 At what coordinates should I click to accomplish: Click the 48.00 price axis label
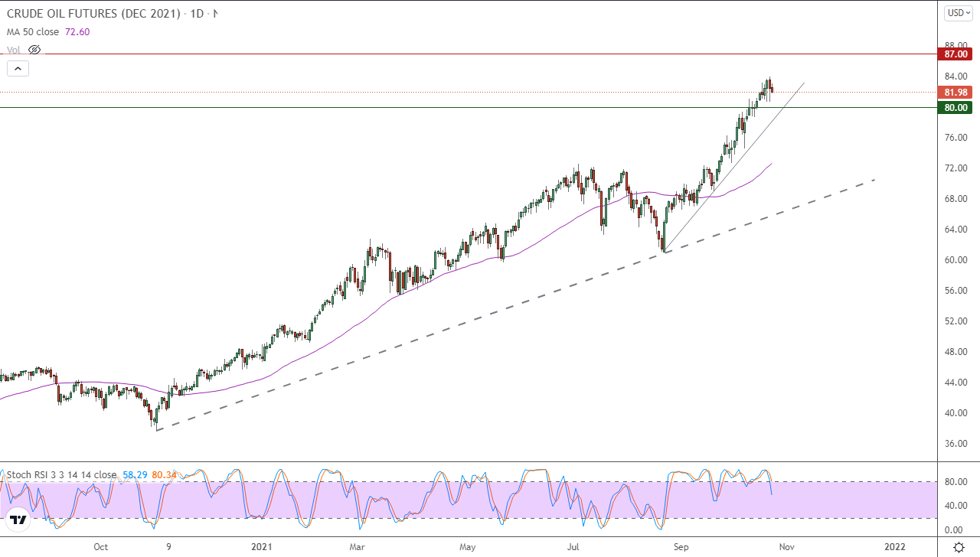tap(955, 352)
